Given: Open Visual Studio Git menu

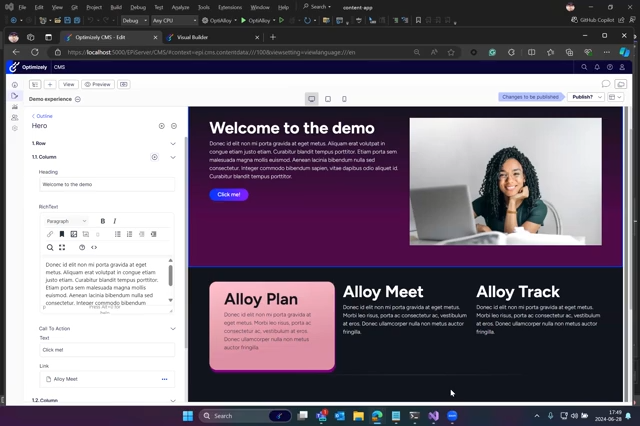Looking at the screenshot, I should click(74, 7).
